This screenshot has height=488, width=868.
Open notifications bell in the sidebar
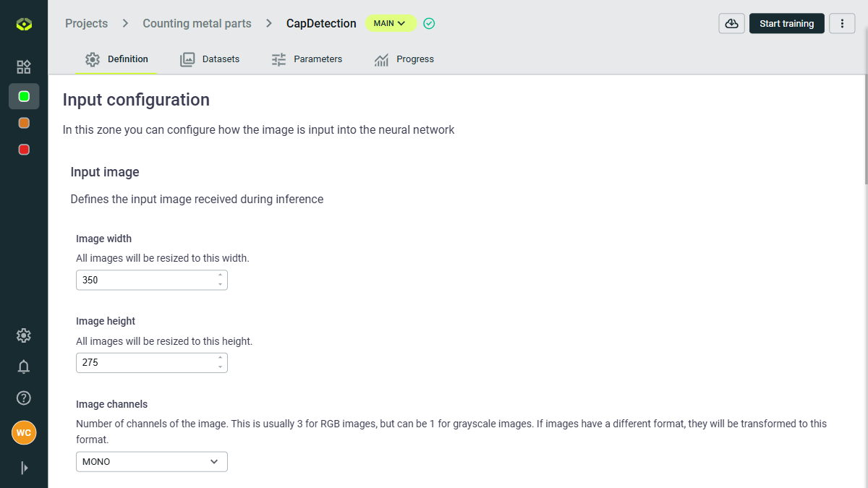coord(24,367)
